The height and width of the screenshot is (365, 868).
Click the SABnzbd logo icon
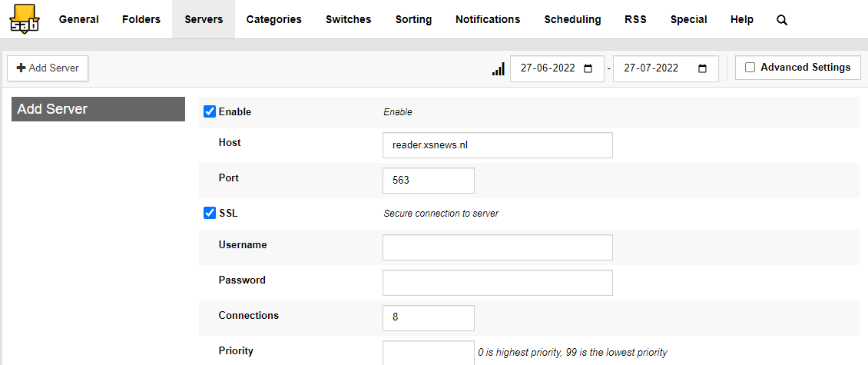pos(23,18)
